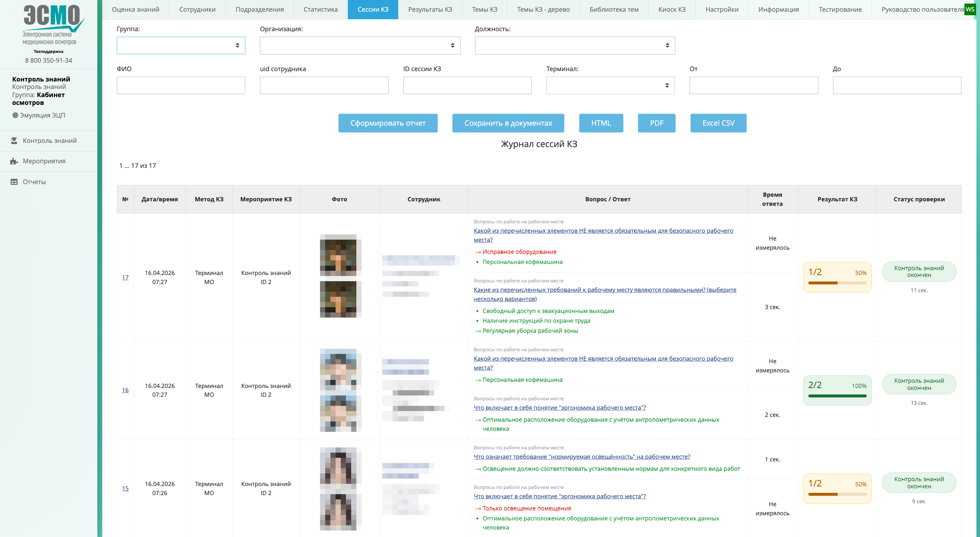Click the Контроль знаний sidebar icon
This screenshot has width=980, height=537.
14,141
